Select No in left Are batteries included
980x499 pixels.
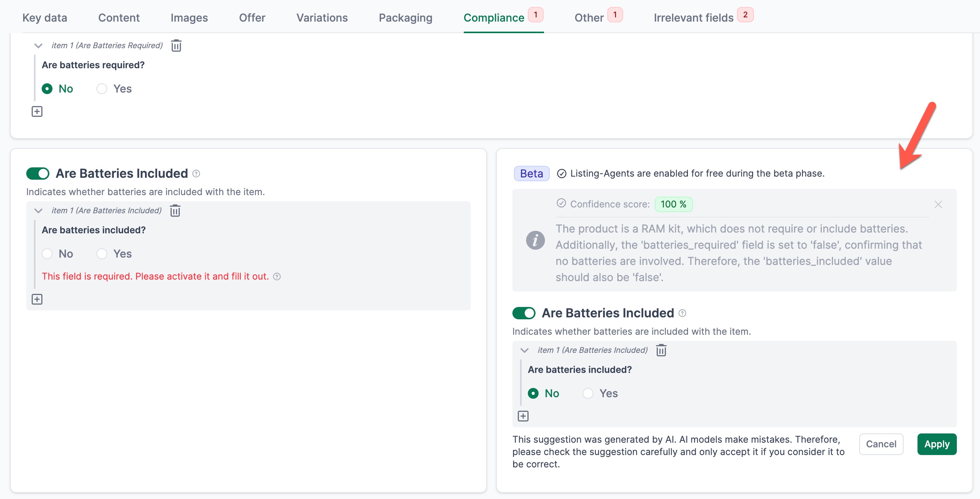(x=47, y=254)
